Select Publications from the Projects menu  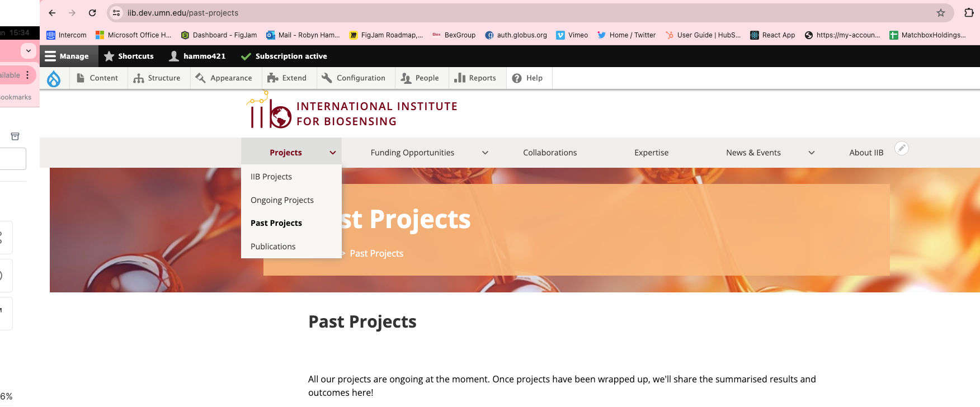click(x=273, y=247)
